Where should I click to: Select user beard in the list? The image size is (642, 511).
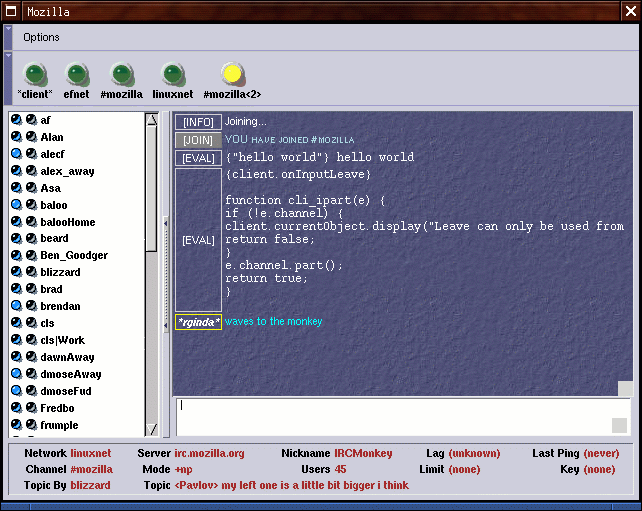pyautogui.click(x=54, y=238)
